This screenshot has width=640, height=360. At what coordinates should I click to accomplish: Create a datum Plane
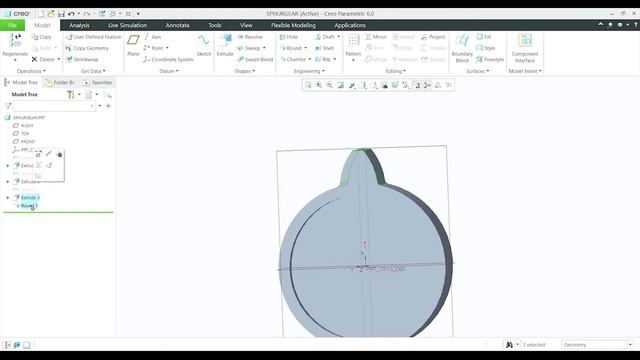(133, 45)
